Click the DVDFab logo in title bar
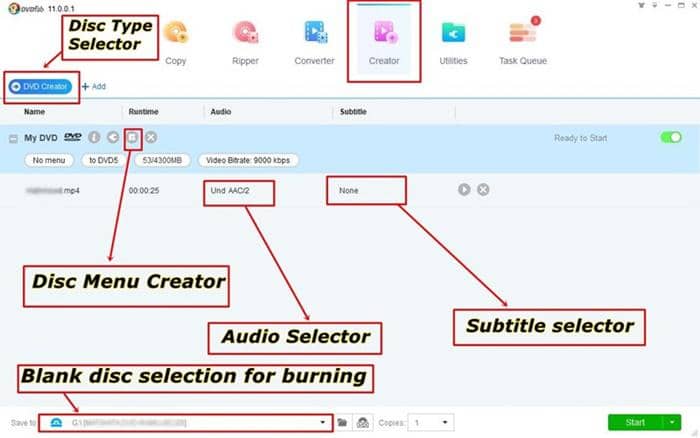The image size is (700, 438). point(15,8)
